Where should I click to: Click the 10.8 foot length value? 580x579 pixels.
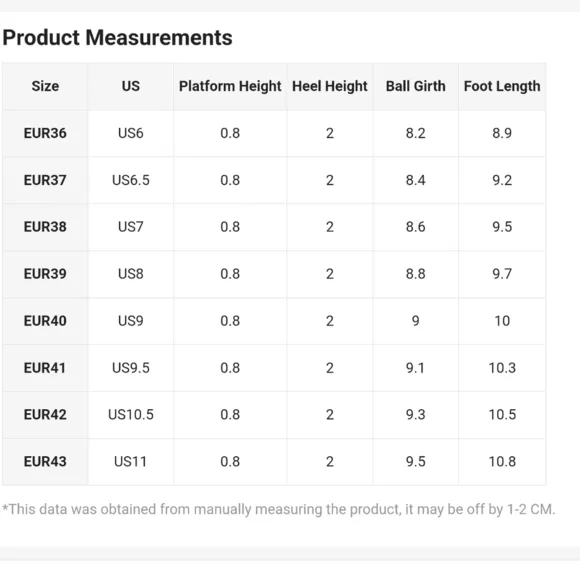(502, 462)
